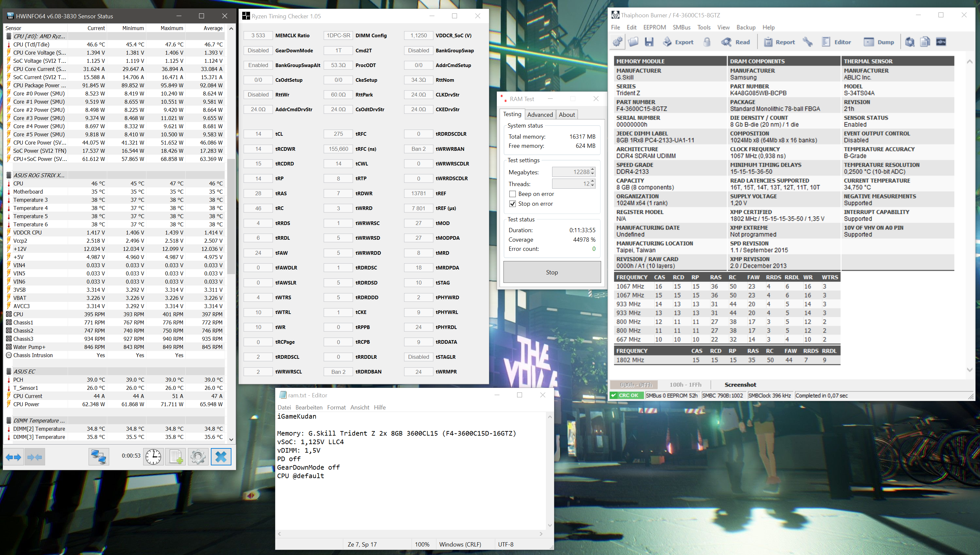980x555 pixels.
Task: Click the Thaiphoon Burner save disk icon
Action: [649, 42]
